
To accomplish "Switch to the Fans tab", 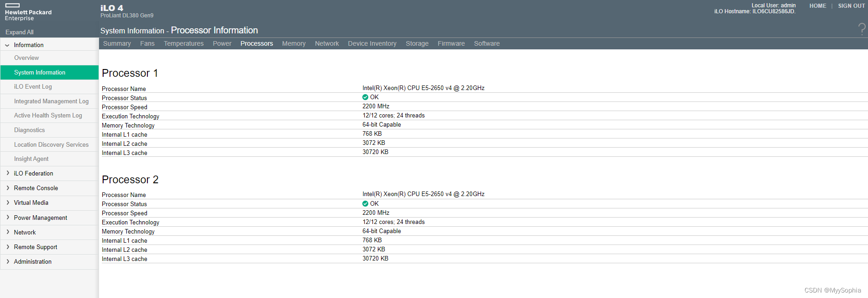I will point(147,43).
